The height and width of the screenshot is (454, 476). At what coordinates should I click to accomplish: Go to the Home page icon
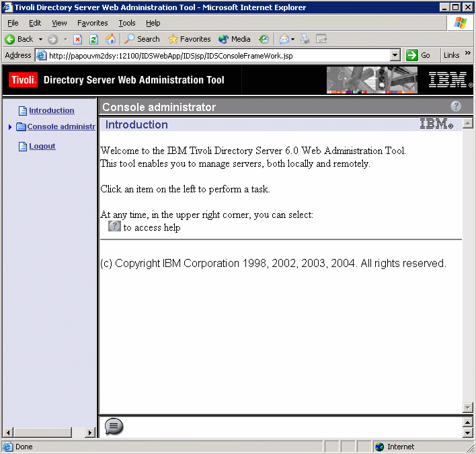click(x=110, y=39)
